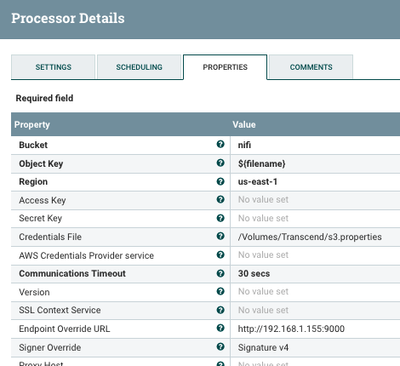Click help icon beside Secret Key
The image size is (400, 366).
(220, 218)
